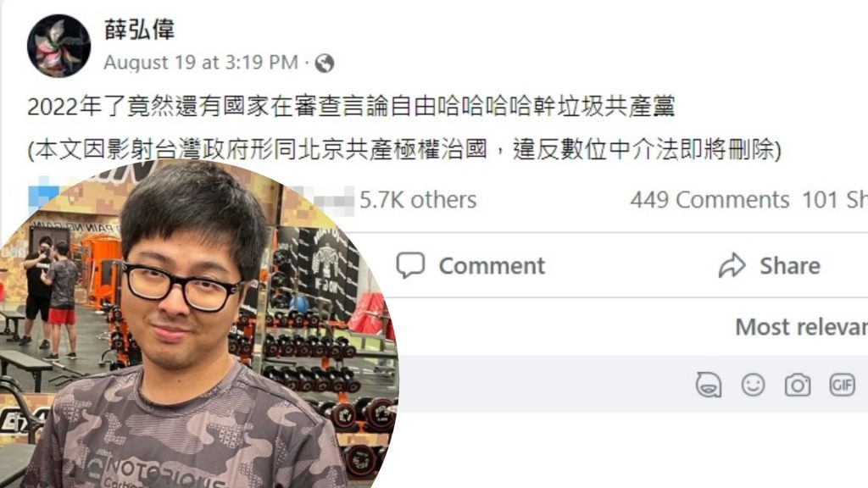Insert an avatar sticker into comment
The height and width of the screenshot is (488, 868).
709,384
